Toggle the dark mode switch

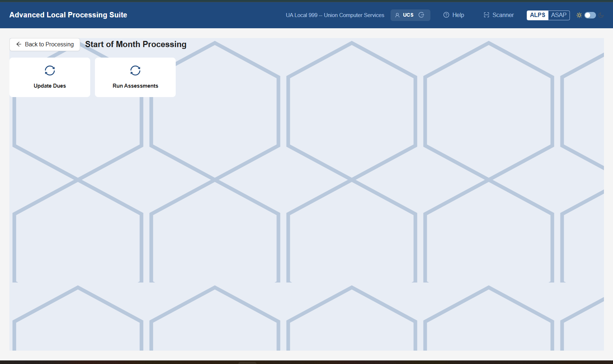click(590, 15)
